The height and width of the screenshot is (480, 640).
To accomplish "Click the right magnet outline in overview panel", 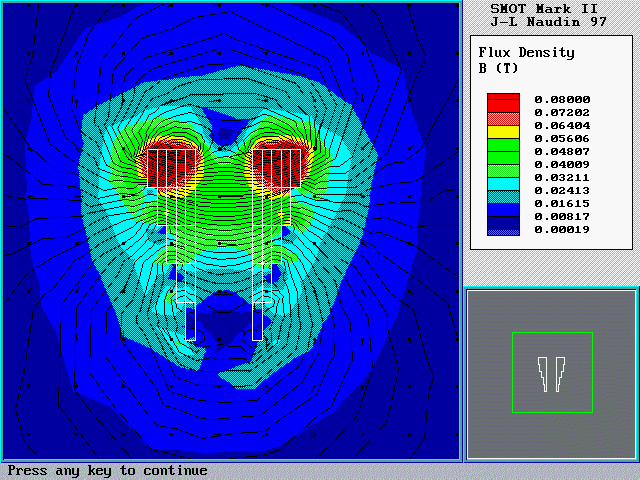I will tap(560, 374).
